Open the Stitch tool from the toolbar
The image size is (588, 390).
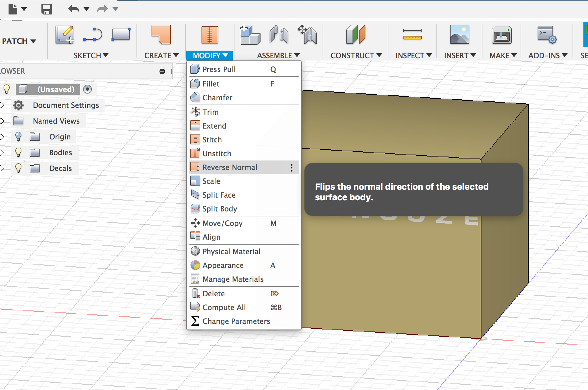[x=209, y=34]
